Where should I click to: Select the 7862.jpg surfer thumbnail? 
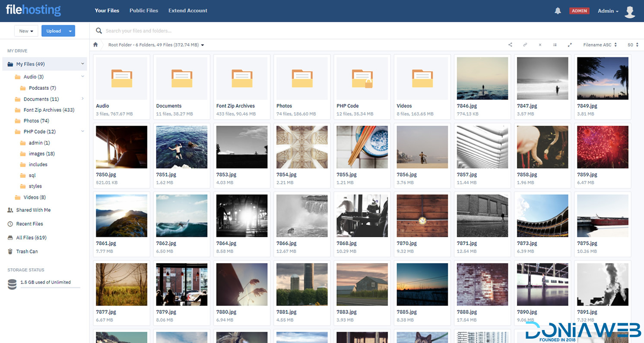coord(182,216)
